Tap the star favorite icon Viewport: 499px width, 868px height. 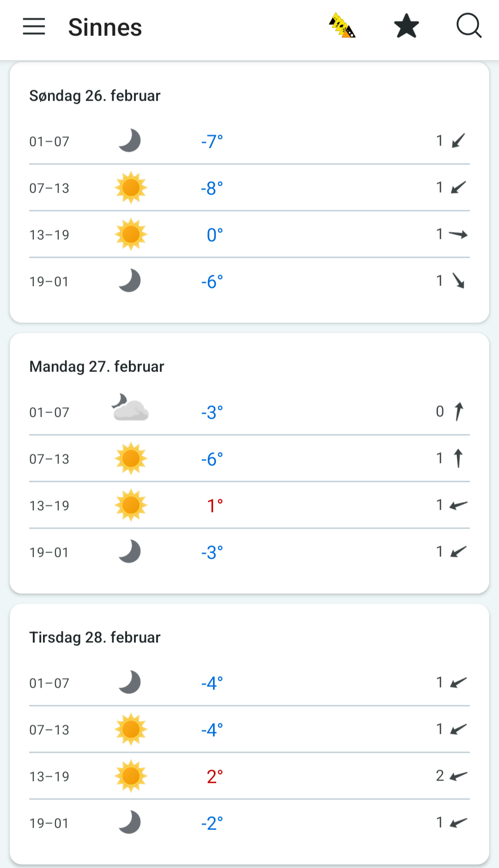point(407,26)
